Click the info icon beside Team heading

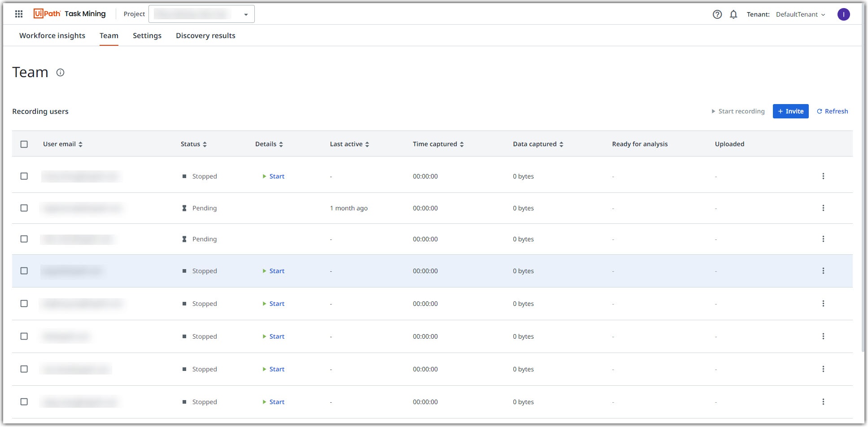tap(60, 72)
